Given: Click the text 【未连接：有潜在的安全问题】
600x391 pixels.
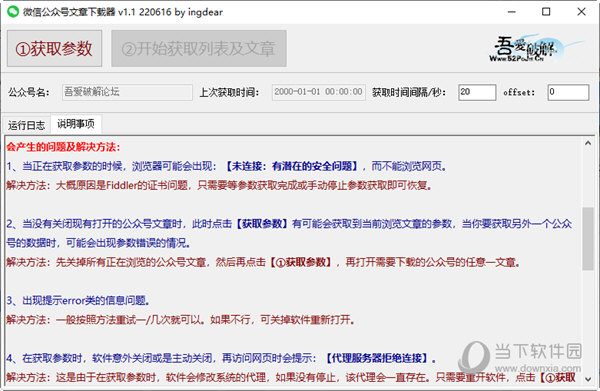Looking at the screenshot, I should click(x=291, y=166).
